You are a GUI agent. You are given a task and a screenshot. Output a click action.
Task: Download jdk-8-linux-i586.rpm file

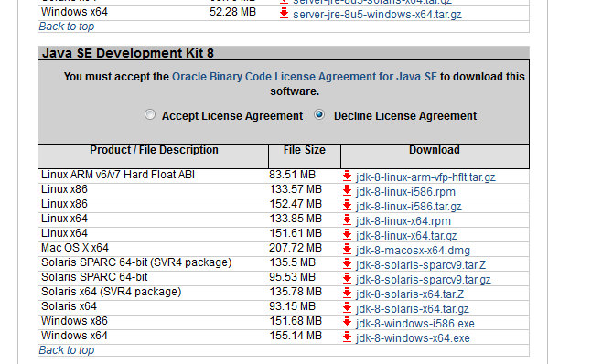pyautogui.click(x=405, y=191)
